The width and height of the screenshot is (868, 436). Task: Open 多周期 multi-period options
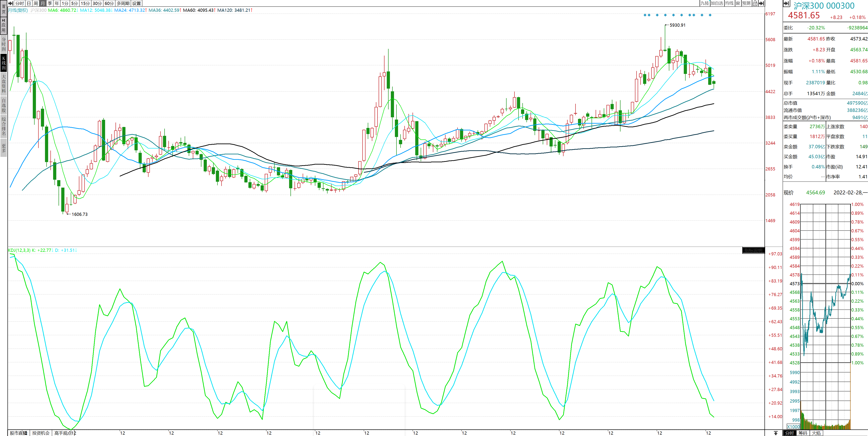pyautogui.click(x=123, y=3)
